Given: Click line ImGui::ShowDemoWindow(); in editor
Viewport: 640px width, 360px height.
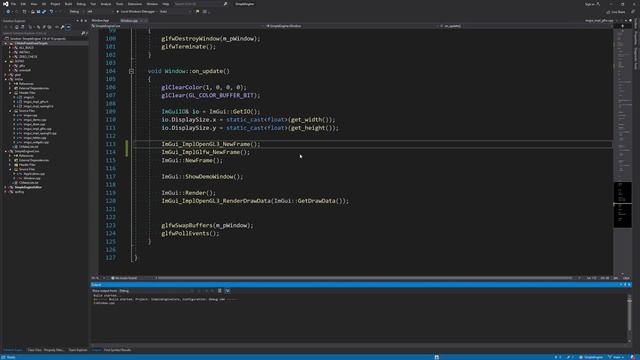Looking at the screenshot, I should tap(202, 176).
